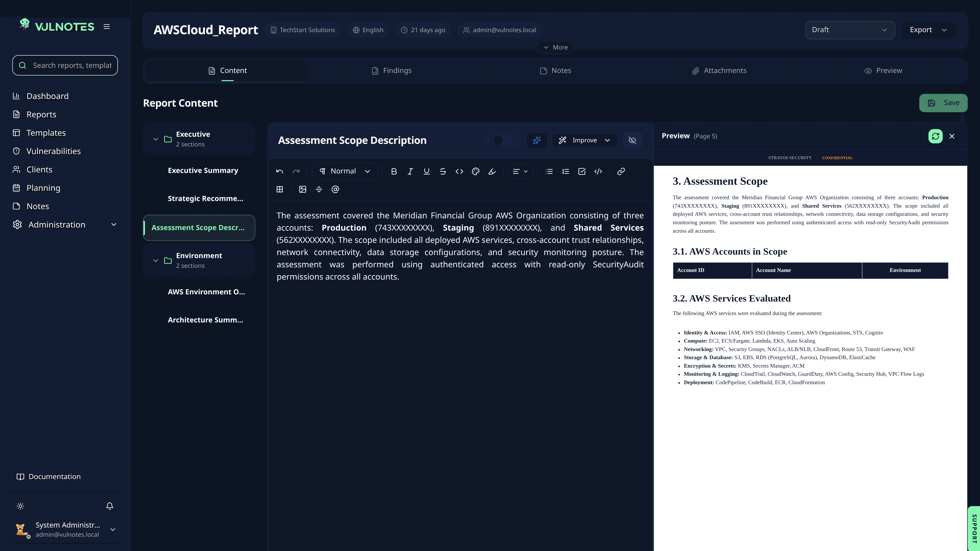Open the Documentation link
Image resolution: width=980 pixels, height=551 pixels.
pyautogui.click(x=49, y=477)
